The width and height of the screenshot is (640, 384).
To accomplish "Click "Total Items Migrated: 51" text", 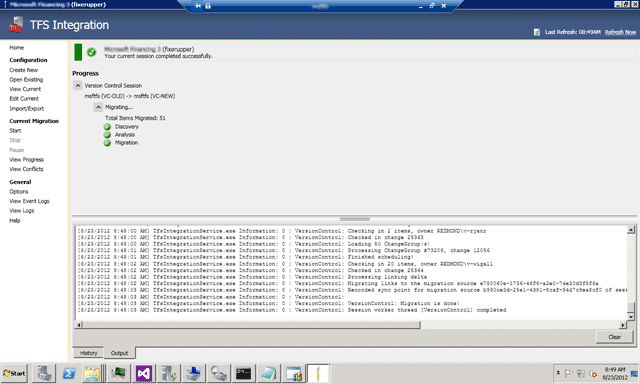I will [135, 118].
